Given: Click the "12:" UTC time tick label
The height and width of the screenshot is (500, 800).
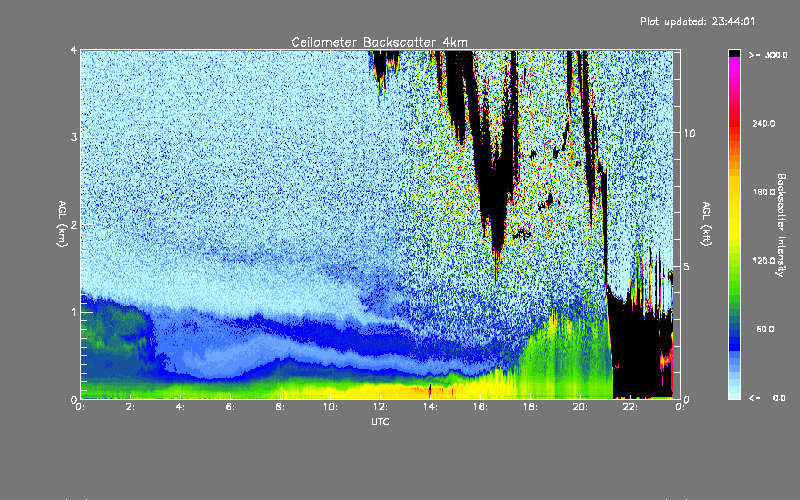Looking at the screenshot, I should (380, 407).
